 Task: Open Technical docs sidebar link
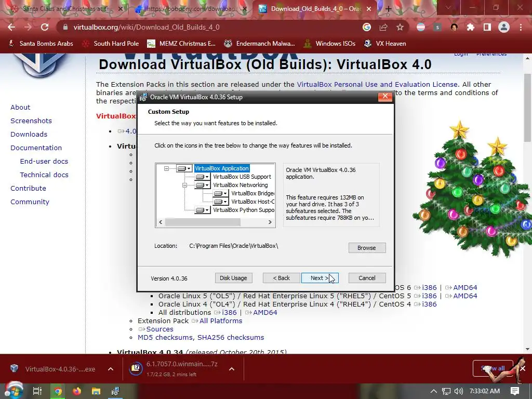tap(44, 175)
